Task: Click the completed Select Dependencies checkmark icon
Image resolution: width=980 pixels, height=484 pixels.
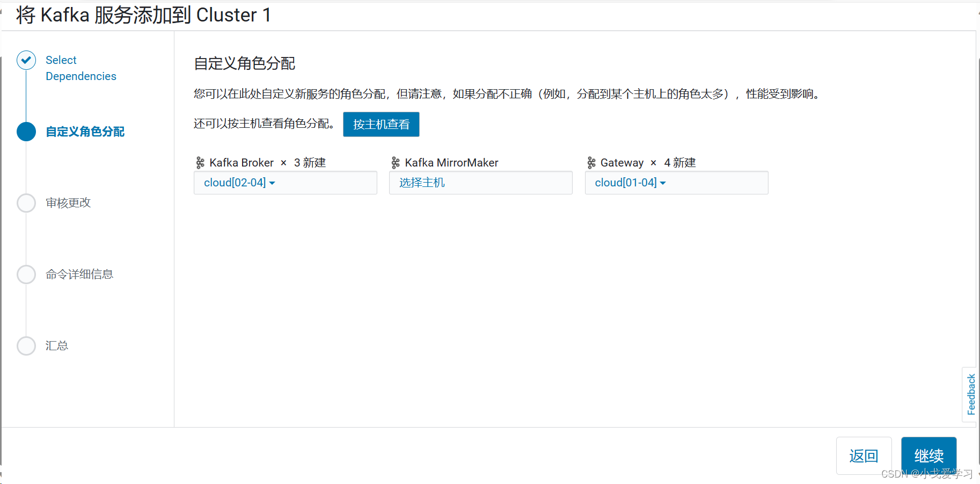Action: (x=26, y=60)
